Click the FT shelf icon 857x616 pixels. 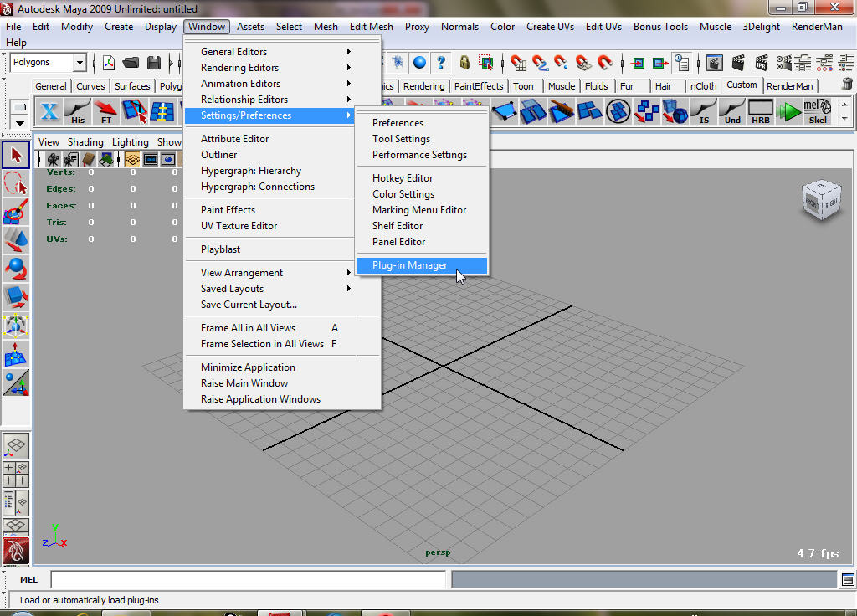coord(106,111)
